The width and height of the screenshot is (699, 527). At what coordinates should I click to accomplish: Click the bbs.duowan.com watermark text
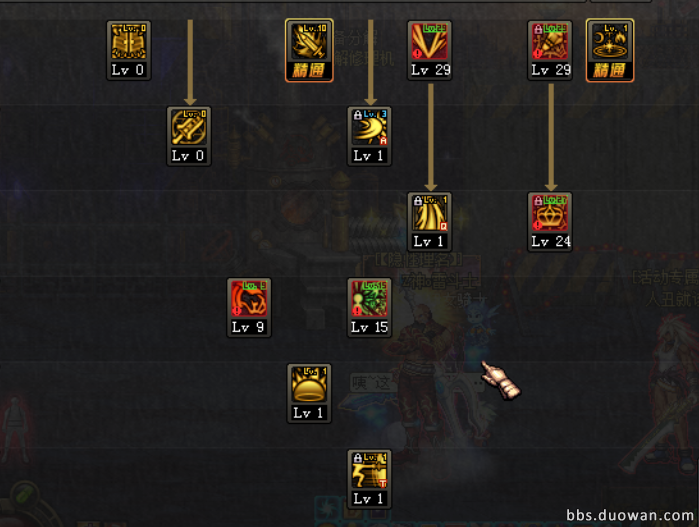(629, 515)
